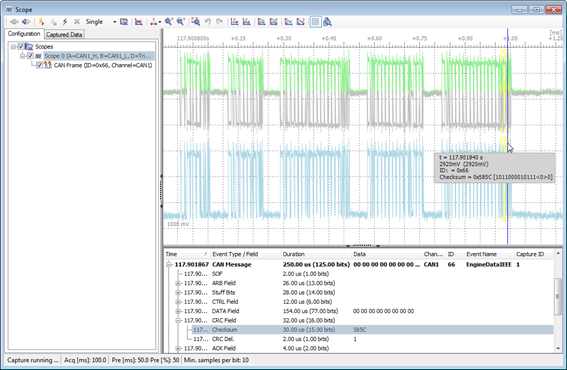Click the second red-blue chart axis icon

[246, 22]
